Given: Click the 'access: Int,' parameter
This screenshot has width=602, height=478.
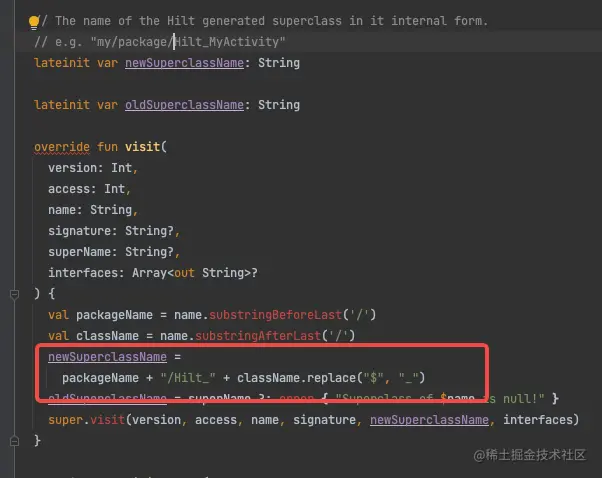Looking at the screenshot, I should (x=89, y=189).
